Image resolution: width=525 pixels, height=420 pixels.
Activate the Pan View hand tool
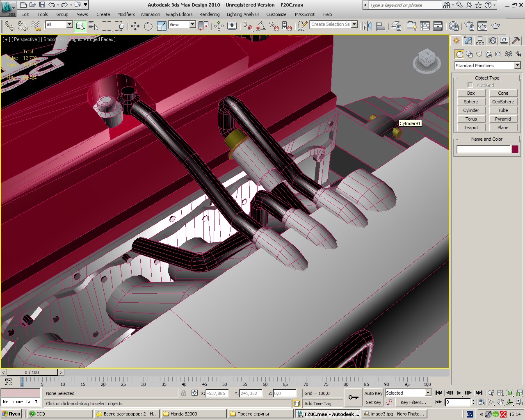500,402
